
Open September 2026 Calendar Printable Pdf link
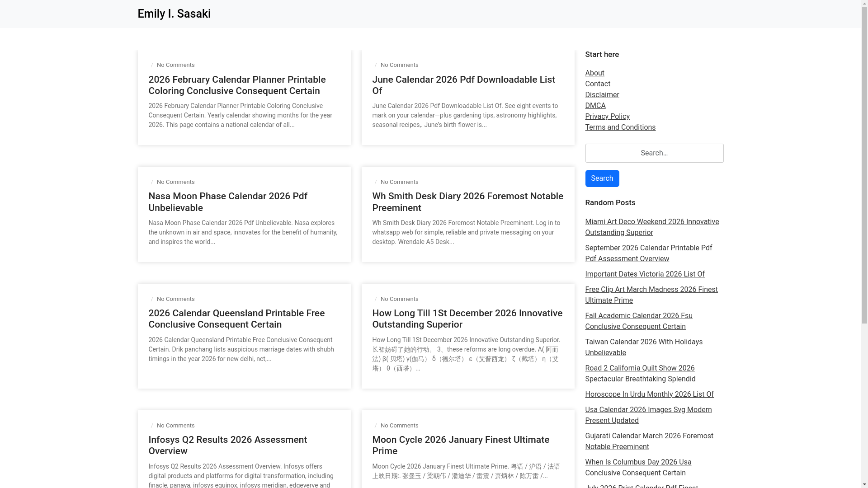[648, 253]
